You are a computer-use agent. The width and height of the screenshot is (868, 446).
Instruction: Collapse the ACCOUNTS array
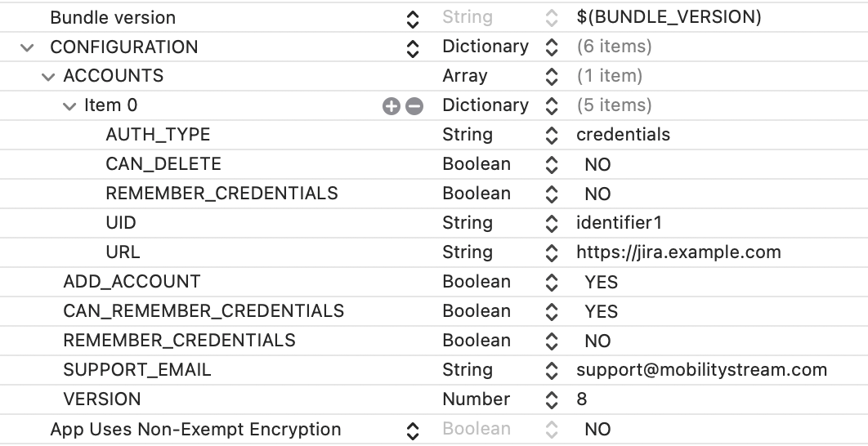(48, 77)
